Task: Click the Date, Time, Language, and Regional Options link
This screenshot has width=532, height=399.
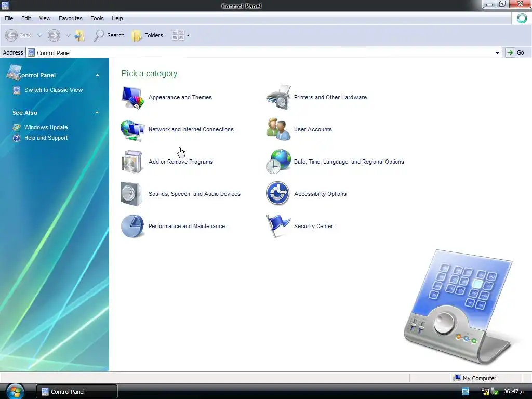Action: click(x=349, y=162)
